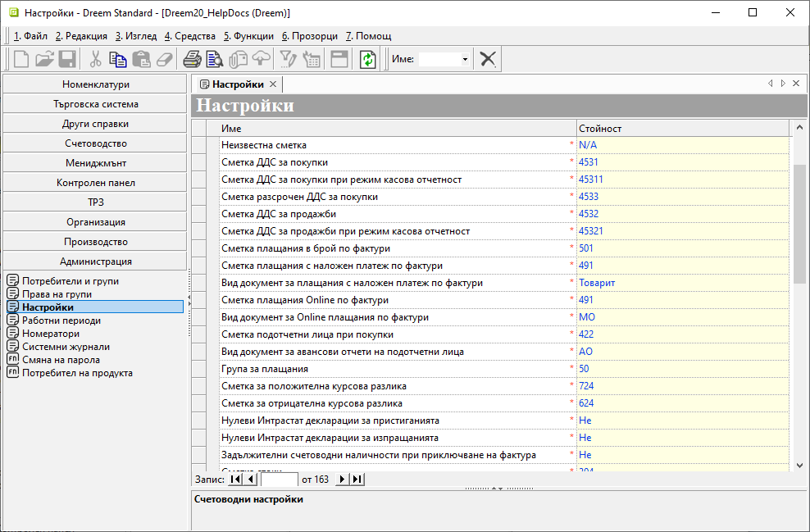The image size is (810, 532).
Task: Open the Средства menu
Action: 189,36
